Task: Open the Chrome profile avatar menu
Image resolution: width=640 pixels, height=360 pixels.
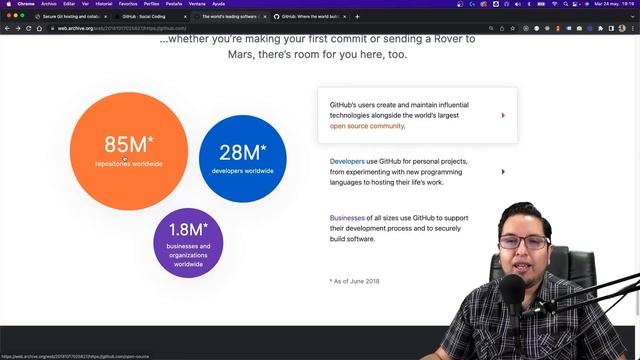Action: click(622, 29)
